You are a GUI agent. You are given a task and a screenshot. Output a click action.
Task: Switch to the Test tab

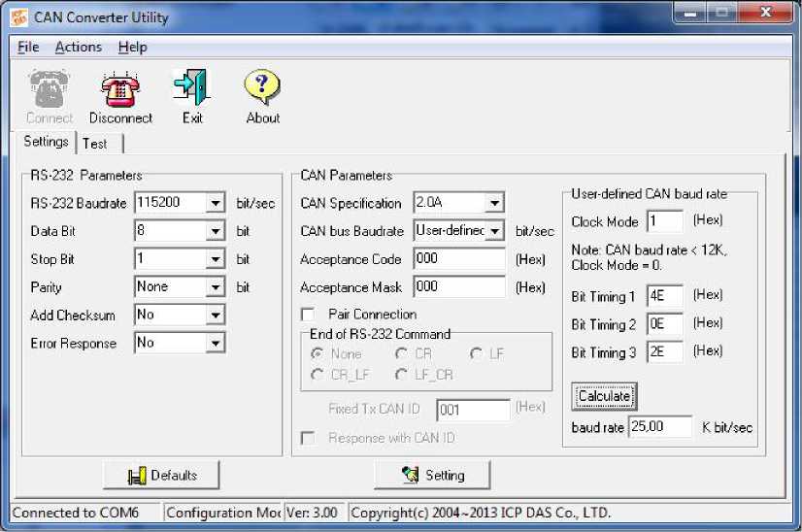pos(95,143)
